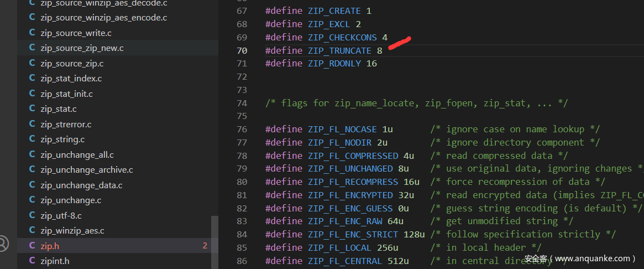Click the Accounts icon in activity bar
The width and height of the screenshot is (644, 269).
pyautogui.click(x=4, y=244)
